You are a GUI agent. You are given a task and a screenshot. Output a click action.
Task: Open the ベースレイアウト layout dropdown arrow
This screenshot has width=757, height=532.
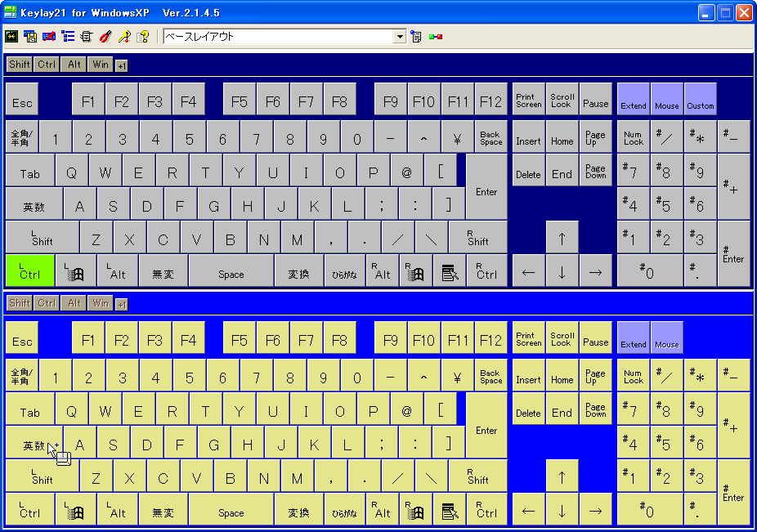399,36
